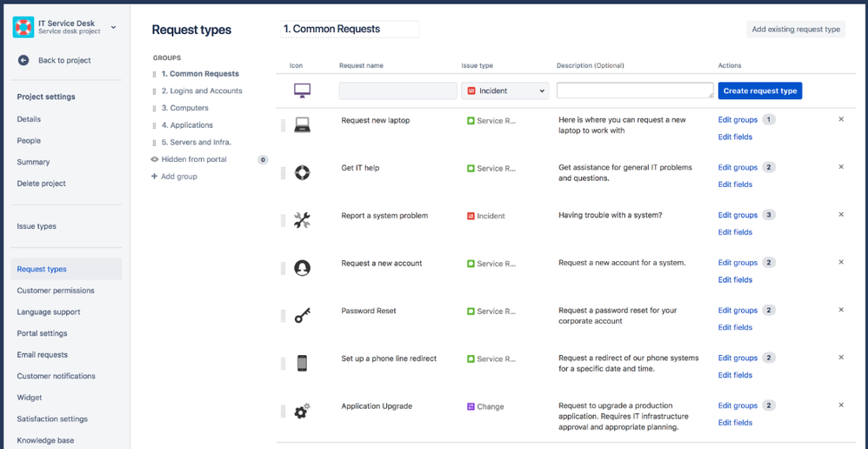The width and height of the screenshot is (868, 449).
Task: Select group 1. Common Requests
Action: pyautogui.click(x=200, y=74)
